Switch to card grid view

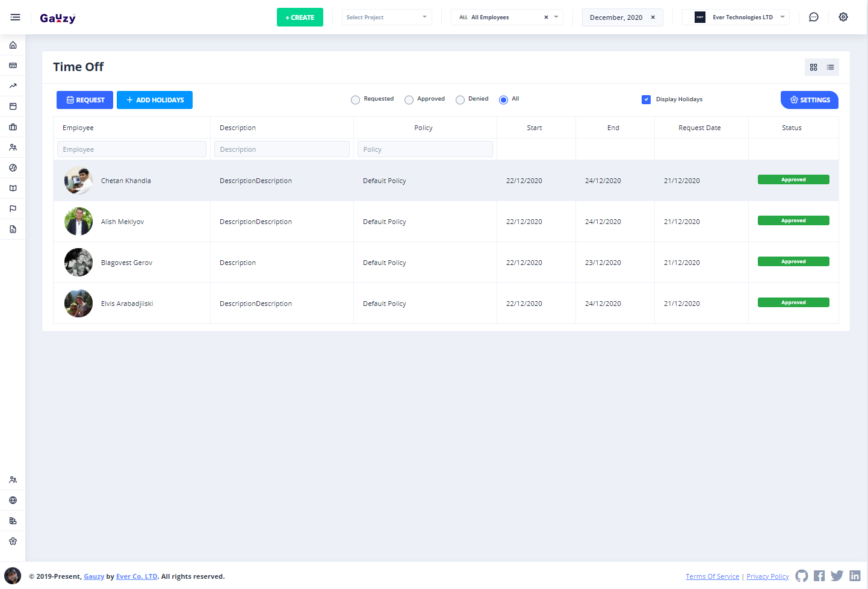(813, 67)
